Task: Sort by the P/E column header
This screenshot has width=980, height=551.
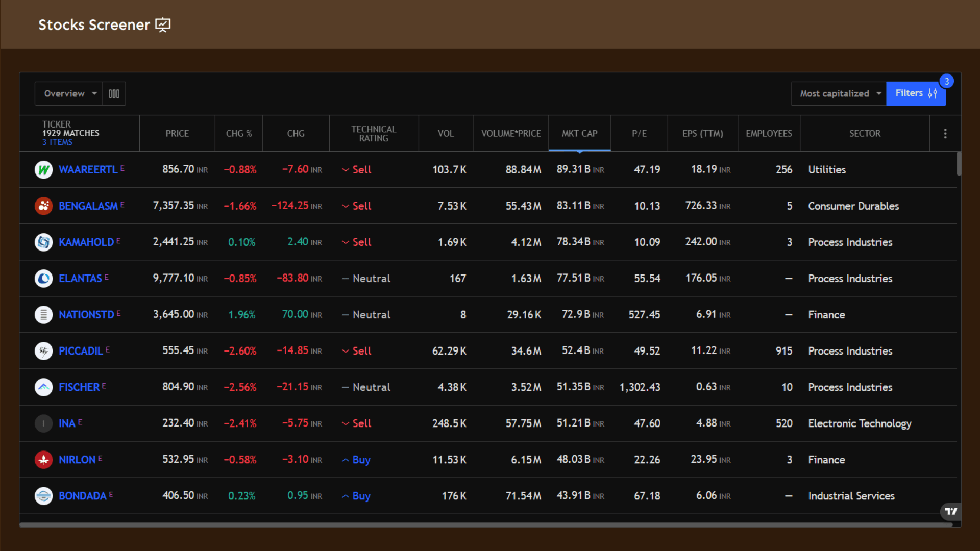Action: pyautogui.click(x=639, y=133)
